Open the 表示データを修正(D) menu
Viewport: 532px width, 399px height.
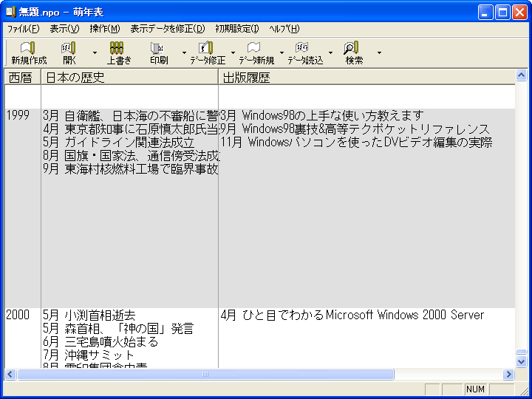pos(168,29)
